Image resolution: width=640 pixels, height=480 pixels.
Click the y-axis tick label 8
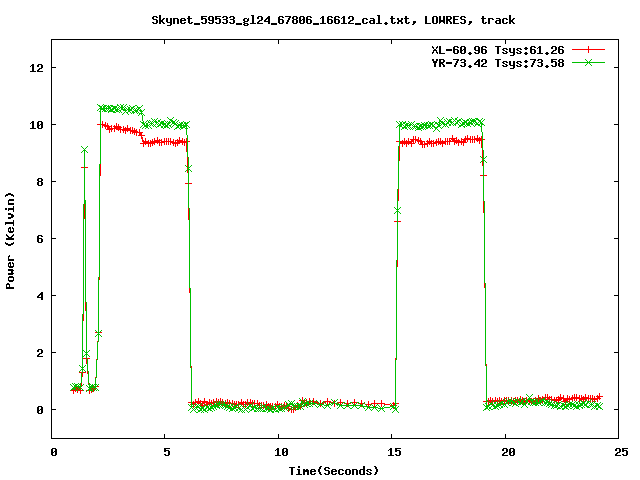pyautogui.click(x=40, y=182)
